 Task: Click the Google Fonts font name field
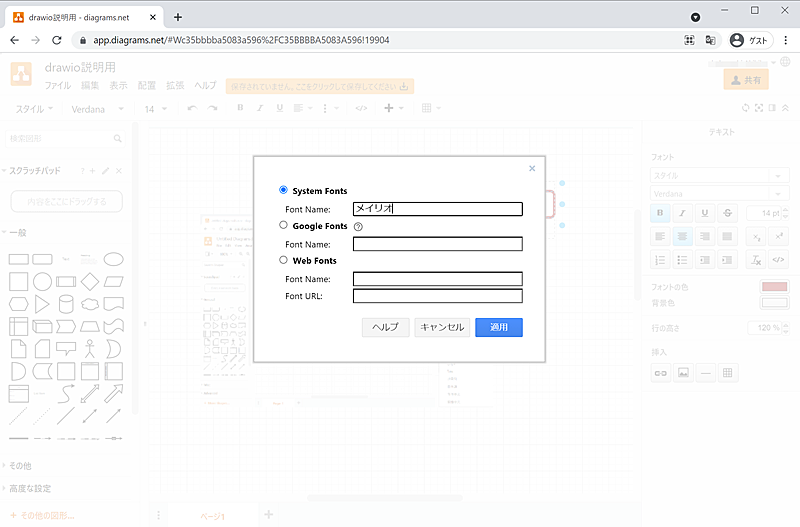[437, 243]
